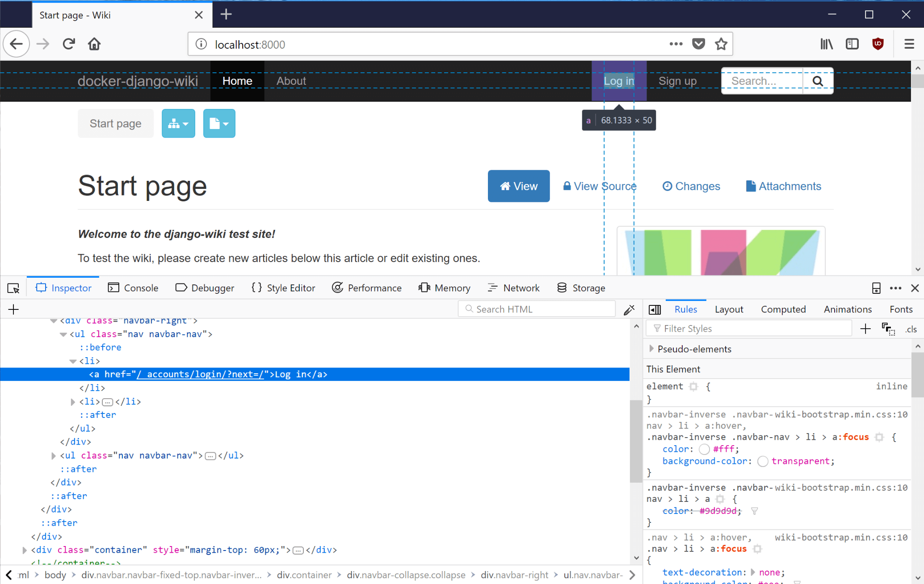The width and height of the screenshot is (924, 584).
Task: Click the transparent background-color swatch
Action: pyautogui.click(x=763, y=461)
